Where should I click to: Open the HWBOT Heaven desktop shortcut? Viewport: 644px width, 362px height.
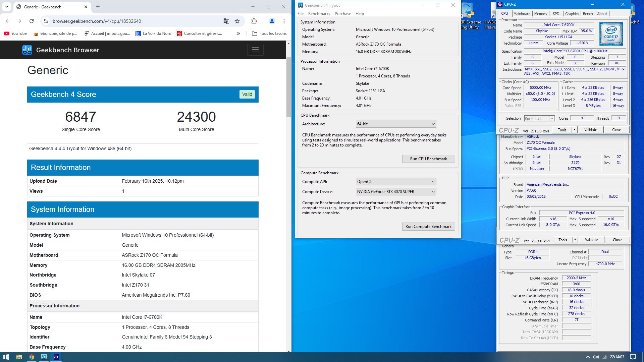pos(490,16)
